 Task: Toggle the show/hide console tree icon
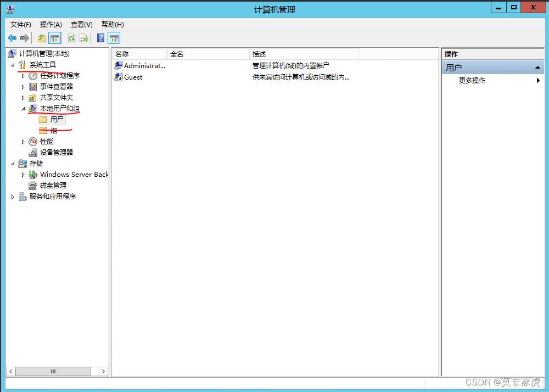tap(54, 38)
